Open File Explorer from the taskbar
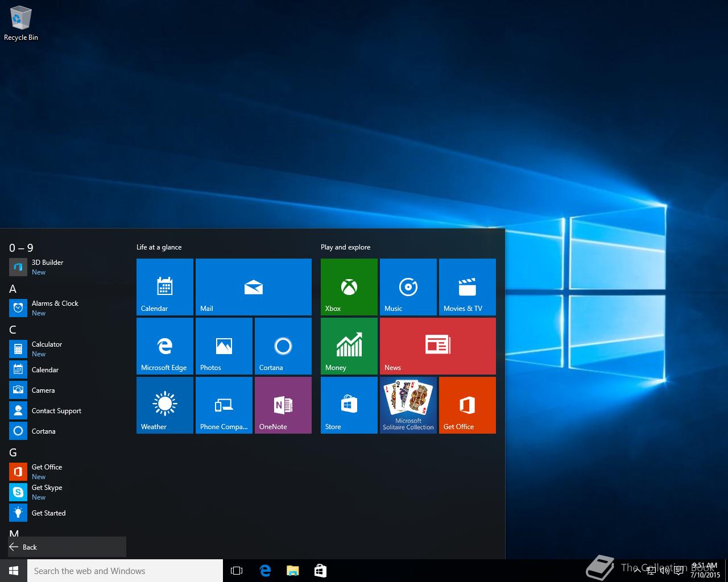 (292, 571)
